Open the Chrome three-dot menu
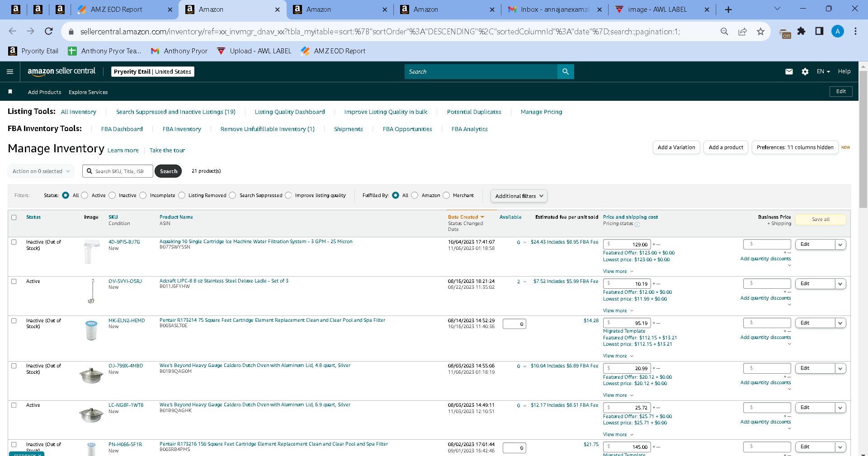 coord(855,31)
